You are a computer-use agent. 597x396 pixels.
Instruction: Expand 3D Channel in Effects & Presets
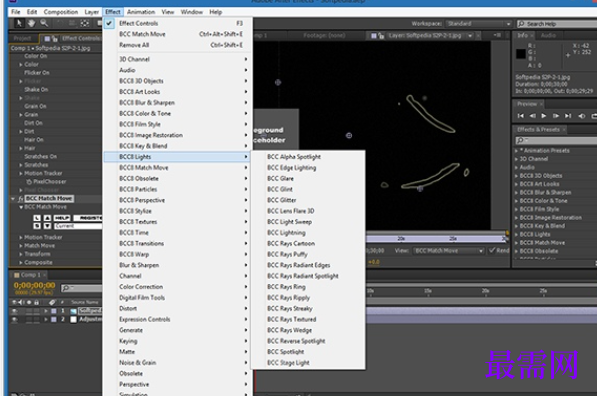[517, 159]
